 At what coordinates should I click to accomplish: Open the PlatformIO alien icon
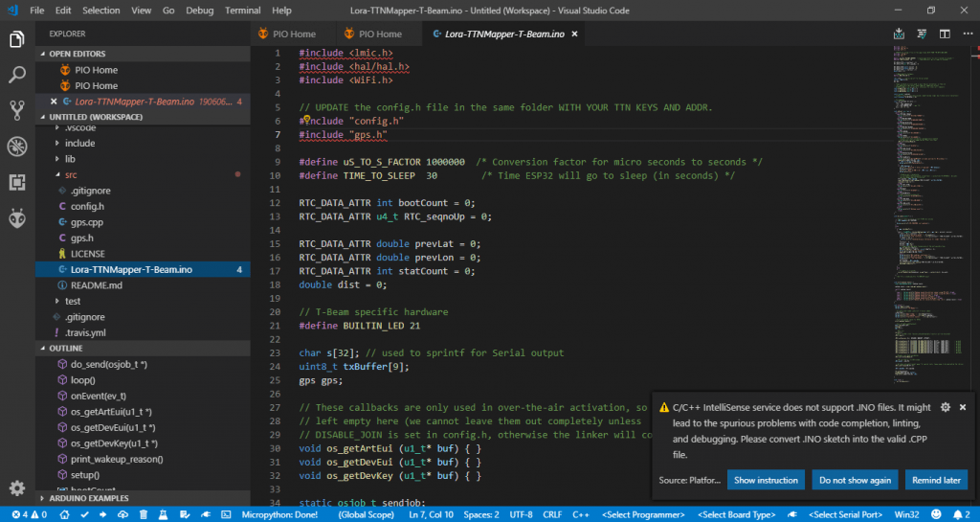point(16,218)
